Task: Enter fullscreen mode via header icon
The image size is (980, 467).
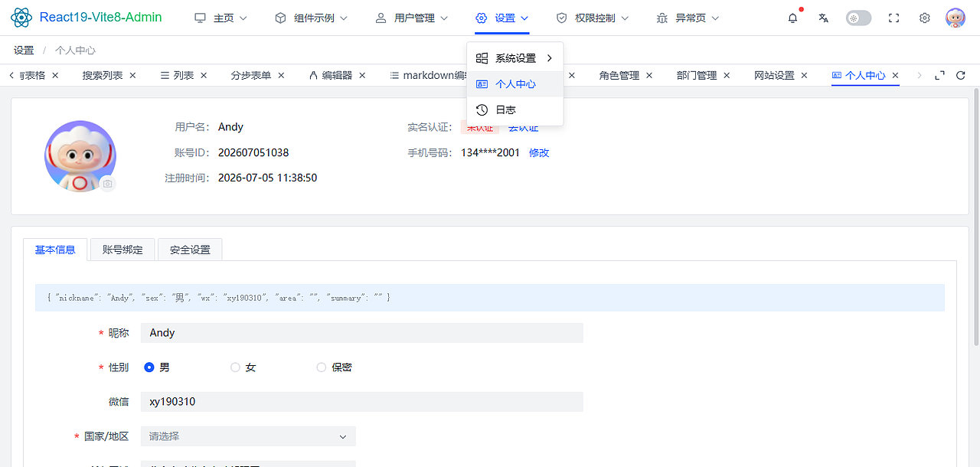Action: [893, 18]
